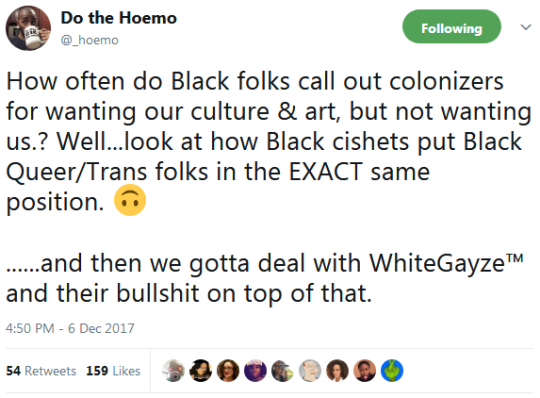The image size is (540, 398).
Task: Expand the tweet options chevron menu
Action: click(x=526, y=27)
